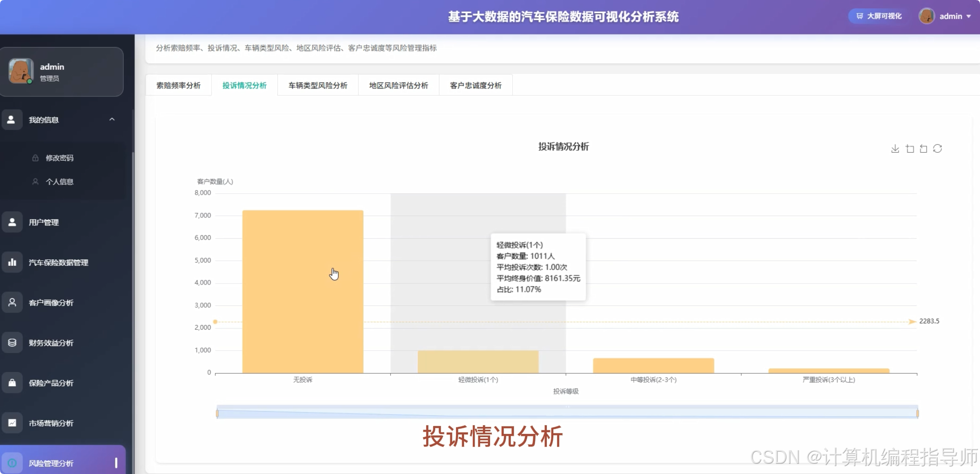Viewport: 980px width, 474px height.
Task: Collapse the 我的信息 sidebar section
Action: [112, 120]
